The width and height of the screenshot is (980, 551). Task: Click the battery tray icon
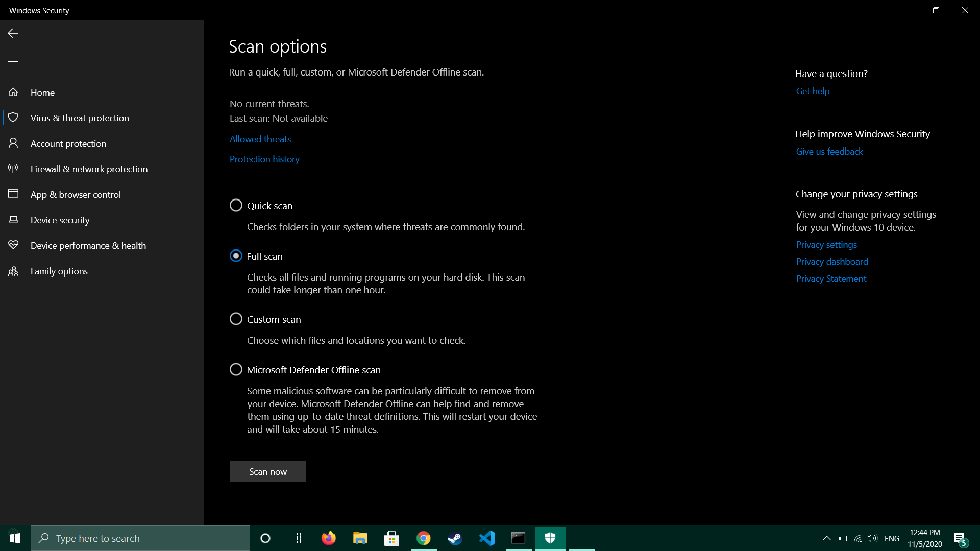[843, 539]
